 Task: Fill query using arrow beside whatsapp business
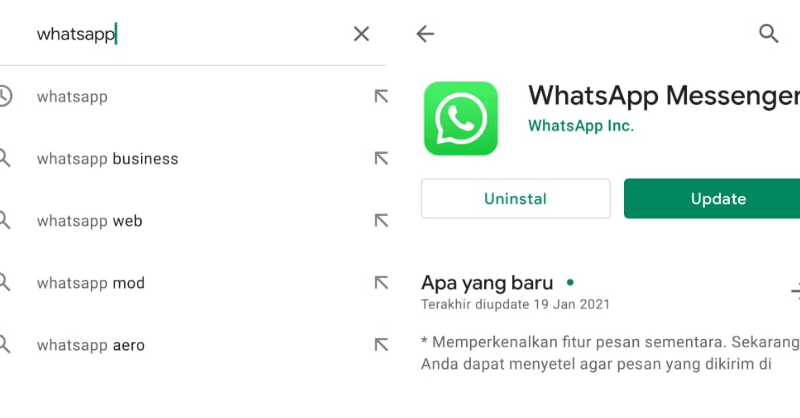click(381, 158)
